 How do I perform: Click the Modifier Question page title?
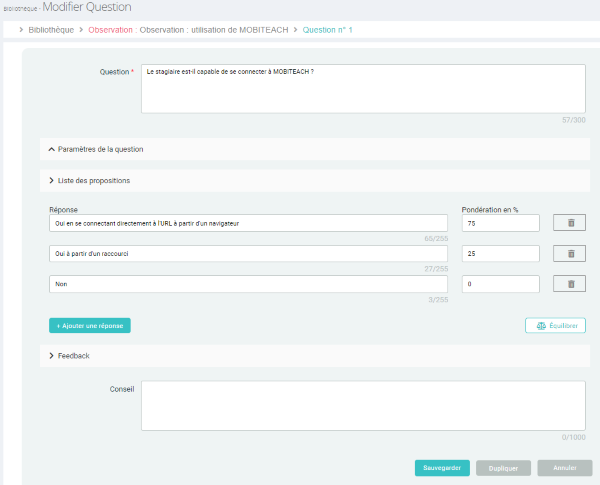87,7
